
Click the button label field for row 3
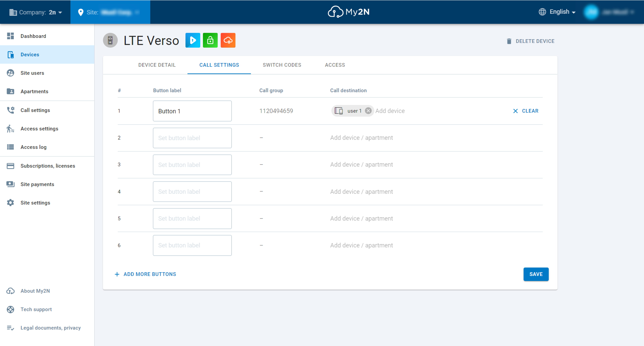[192, 165]
